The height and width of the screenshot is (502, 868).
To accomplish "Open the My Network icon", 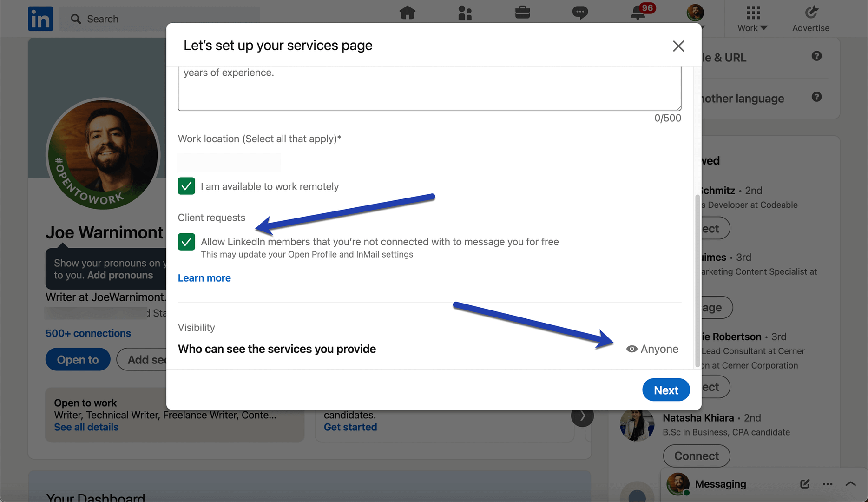I will pyautogui.click(x=465, y=13).
